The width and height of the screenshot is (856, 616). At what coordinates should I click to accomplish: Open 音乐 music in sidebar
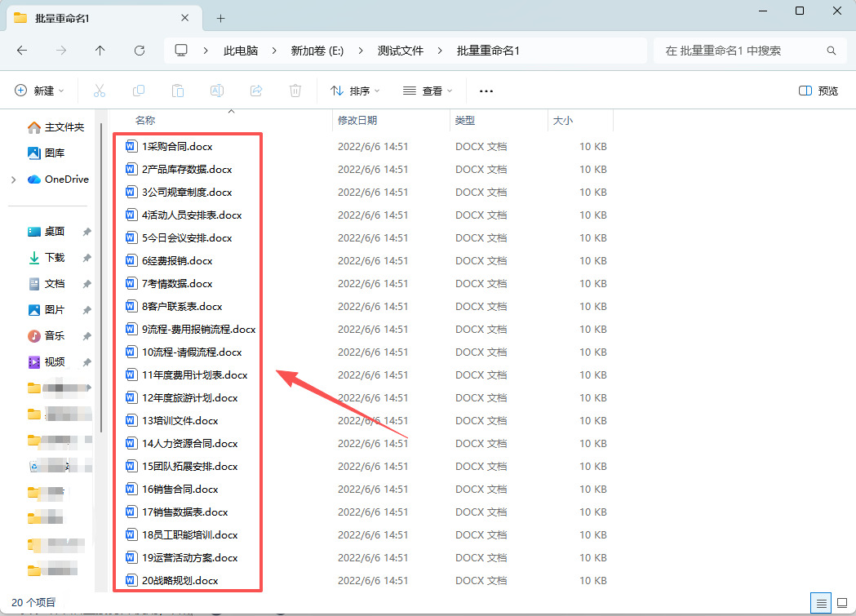[x=46, y=336]
